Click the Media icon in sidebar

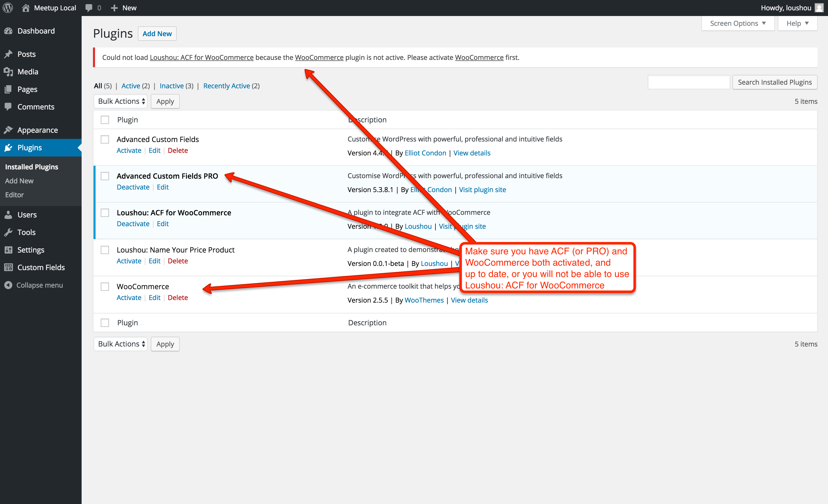coord(9,72)
